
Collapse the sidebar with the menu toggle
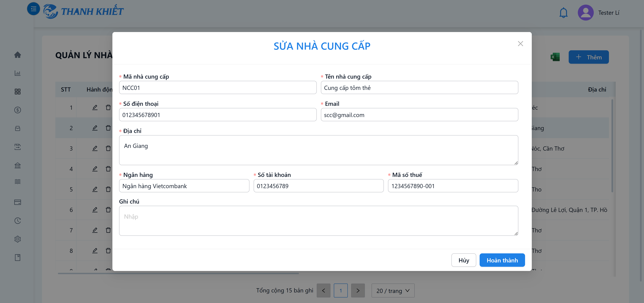[x=34, y=9]
